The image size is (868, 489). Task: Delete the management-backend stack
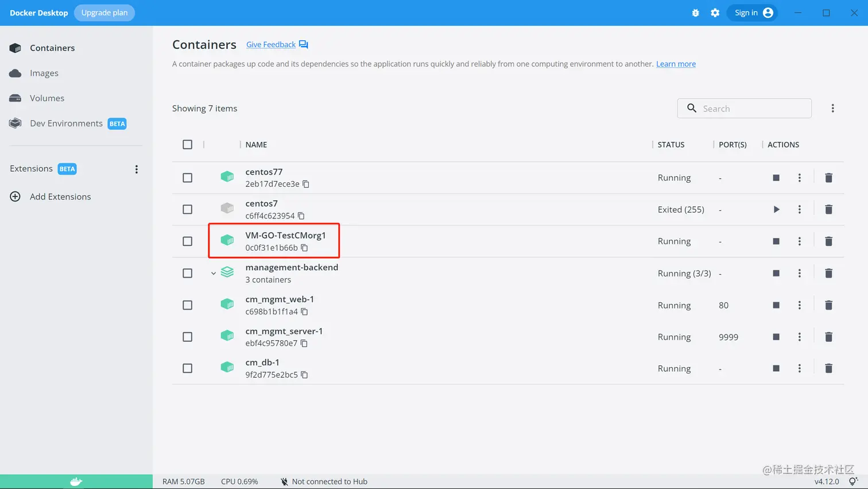coord(828,273)
